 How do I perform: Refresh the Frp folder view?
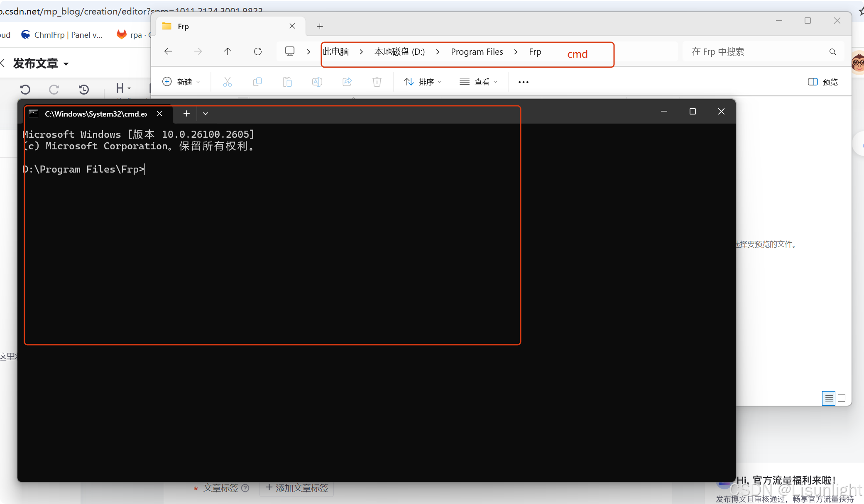(258, 51)
